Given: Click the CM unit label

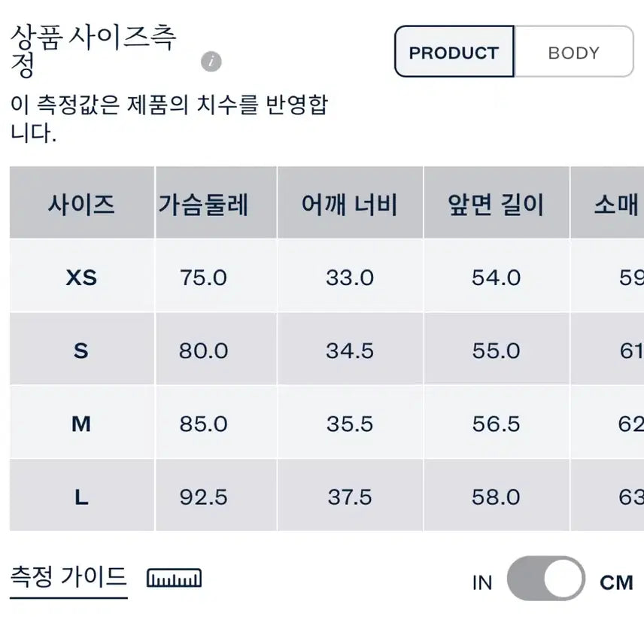Looking at the screenshot, I should (x=616, y=582).
